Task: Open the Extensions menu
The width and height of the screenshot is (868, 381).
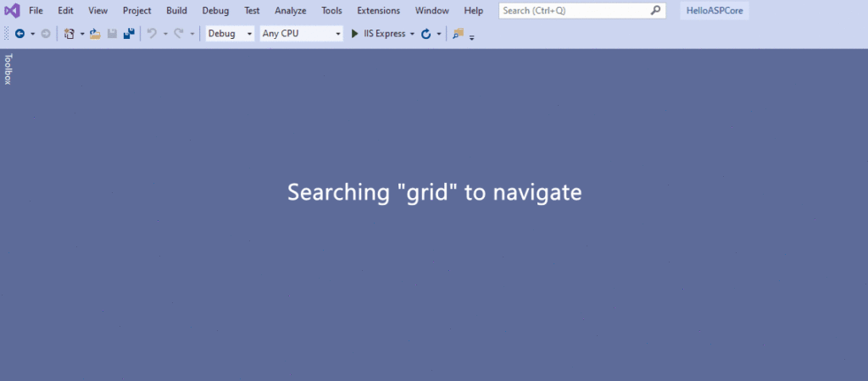Action: [379, 10]
